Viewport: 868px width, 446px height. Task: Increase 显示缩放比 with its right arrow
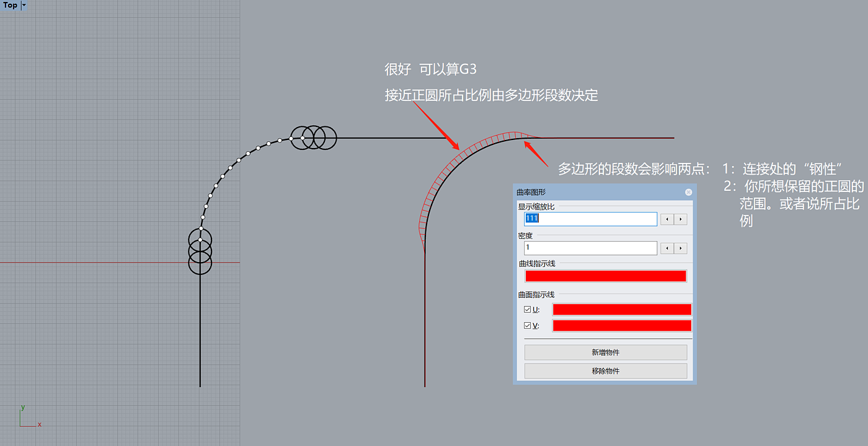coord(681,219)
